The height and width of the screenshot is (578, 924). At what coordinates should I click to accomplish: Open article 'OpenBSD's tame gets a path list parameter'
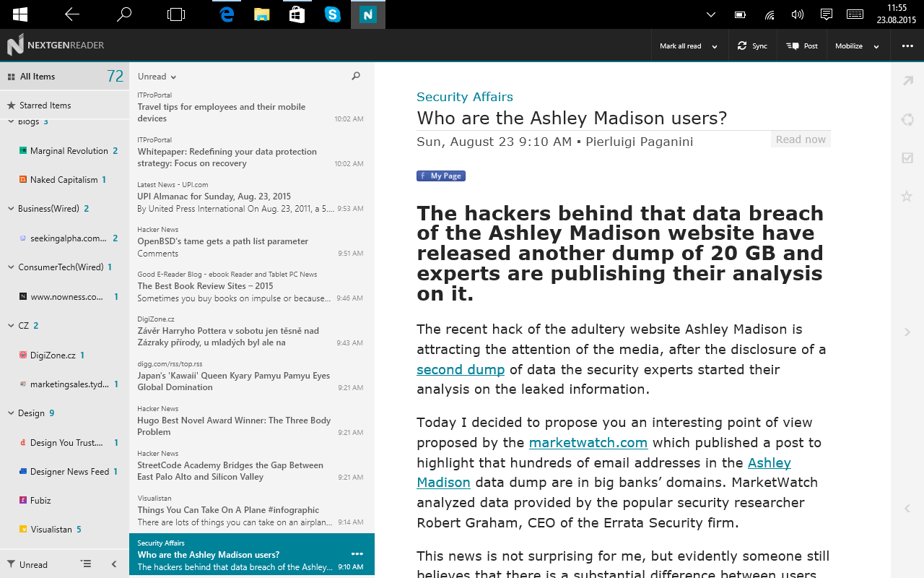click(252, 241)
